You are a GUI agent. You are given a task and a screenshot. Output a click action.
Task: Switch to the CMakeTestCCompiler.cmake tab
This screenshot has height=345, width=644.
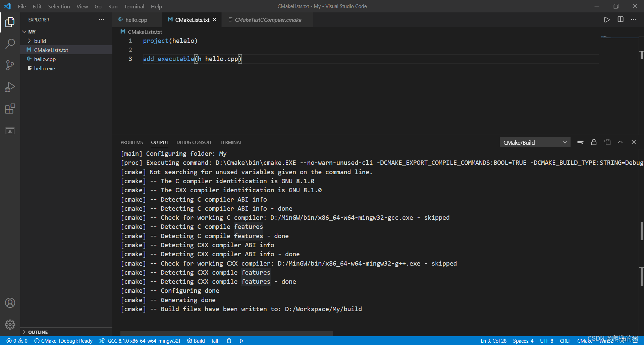[x=268, y=20]
